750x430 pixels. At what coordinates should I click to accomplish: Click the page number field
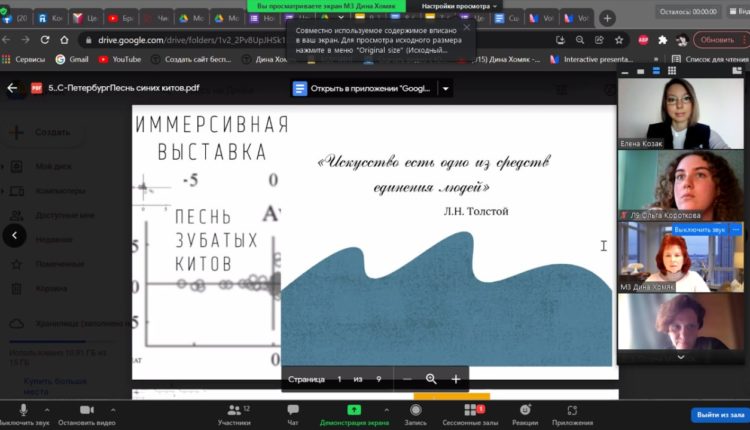coord(339,379)
